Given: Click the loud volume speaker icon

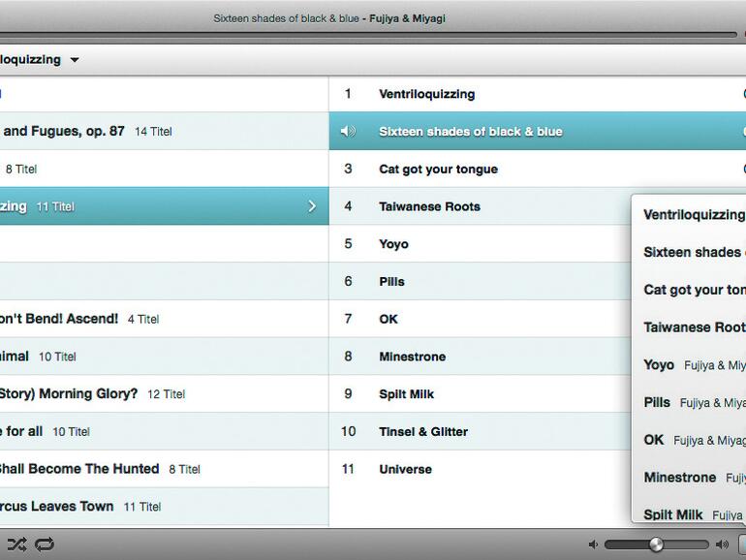Looking at the screenshot, I should 722,544.
